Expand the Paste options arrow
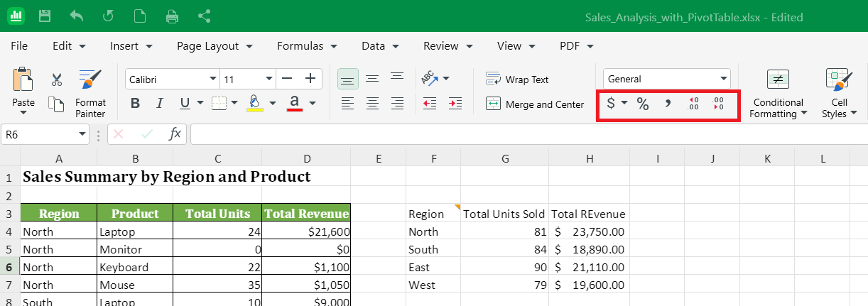The width and height of the screenshot is (868, 306). [23, 112]
